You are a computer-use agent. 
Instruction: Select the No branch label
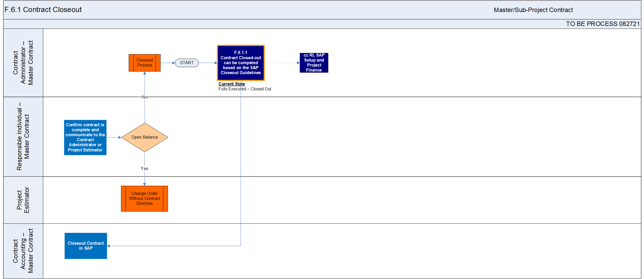145,97
